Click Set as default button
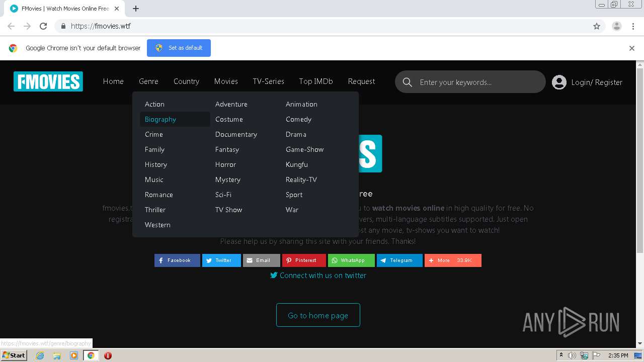 [179, 48]
